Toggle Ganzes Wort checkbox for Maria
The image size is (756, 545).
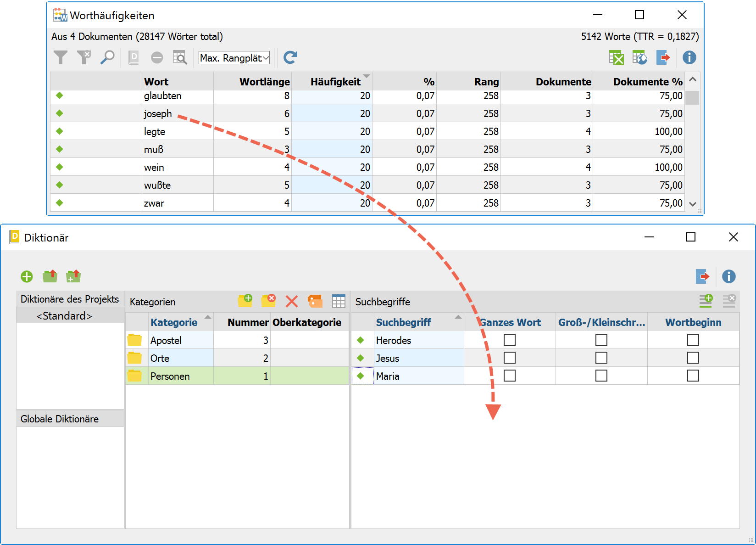click(510, 376)
